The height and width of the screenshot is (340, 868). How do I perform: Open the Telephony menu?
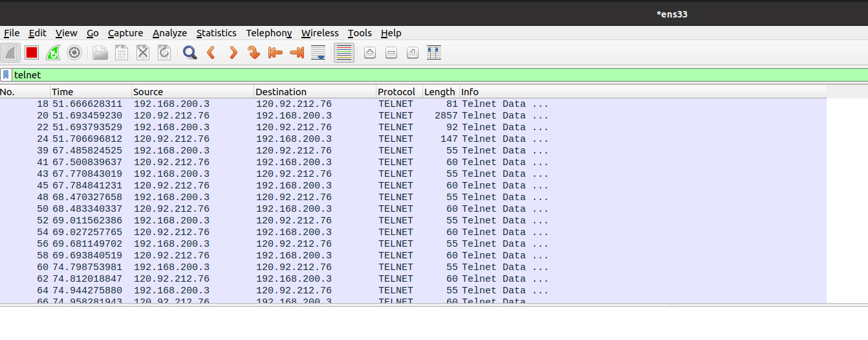tap(268, 33)
